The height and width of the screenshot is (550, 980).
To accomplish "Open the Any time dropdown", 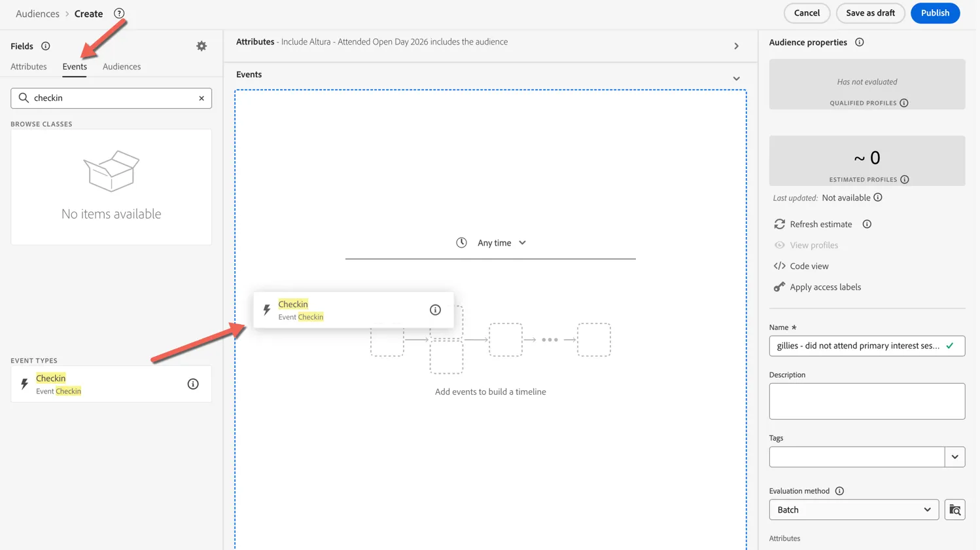I will (501, 243).
